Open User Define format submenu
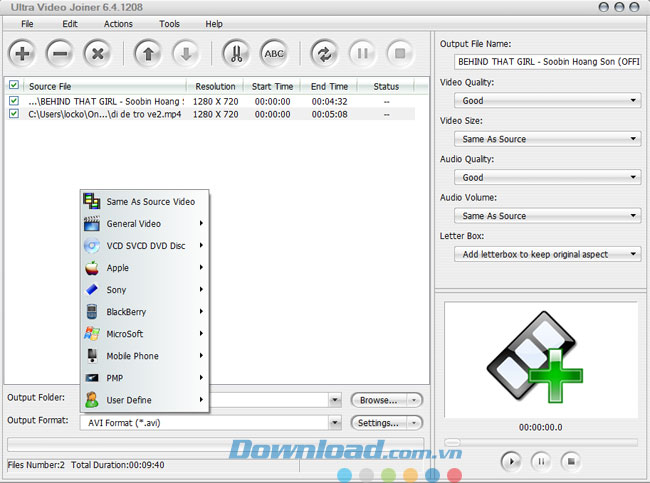The width and height of the screenshot is (650, 483). point(145,400)
